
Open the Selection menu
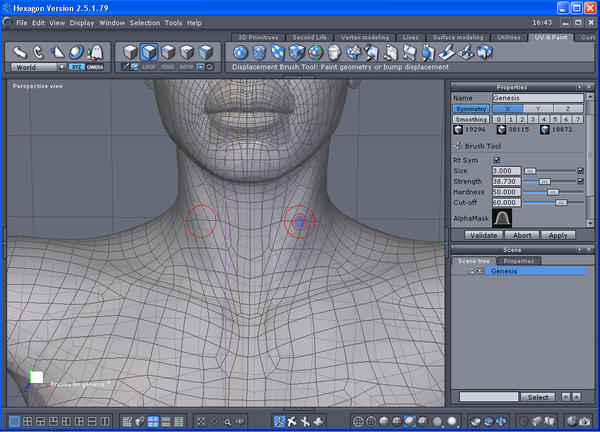(145, 22)
